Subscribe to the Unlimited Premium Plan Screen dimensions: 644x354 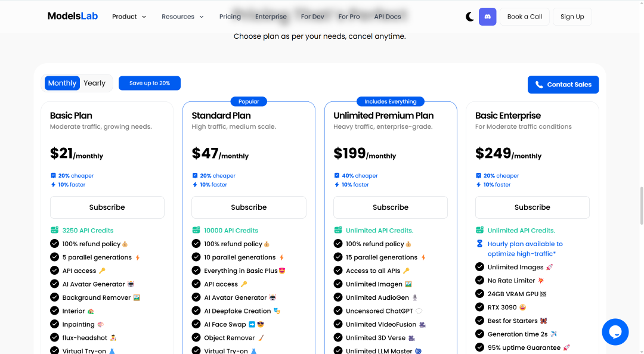(391, 207)
